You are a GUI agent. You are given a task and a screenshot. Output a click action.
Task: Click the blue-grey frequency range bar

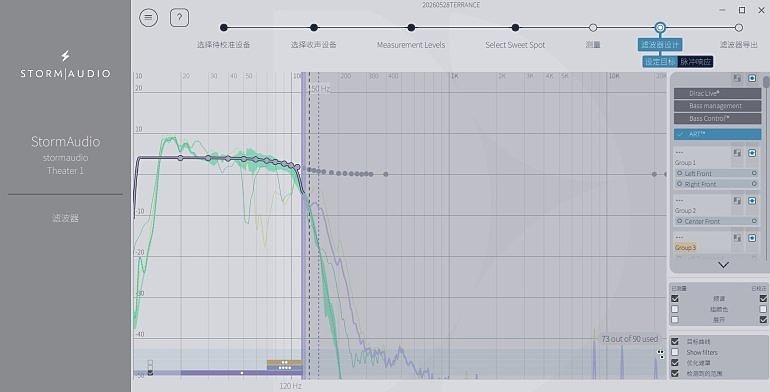click(284, 367)
